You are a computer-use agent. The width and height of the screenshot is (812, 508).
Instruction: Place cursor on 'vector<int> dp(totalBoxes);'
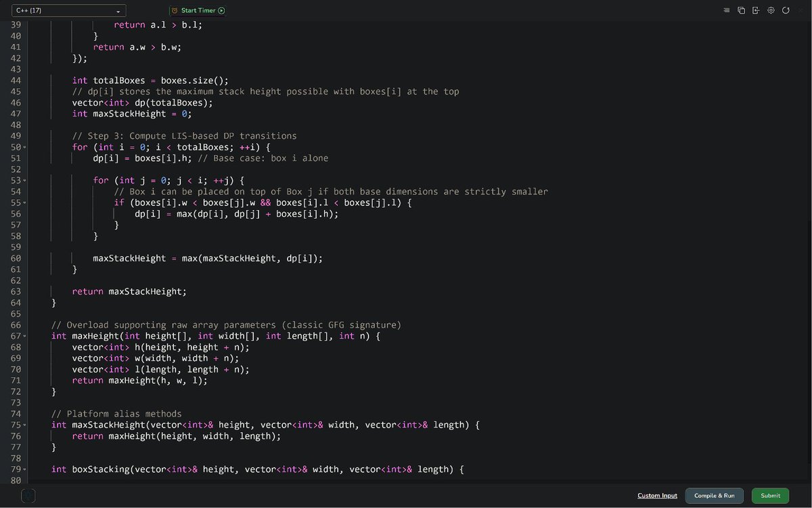click(x=142, y=103)
